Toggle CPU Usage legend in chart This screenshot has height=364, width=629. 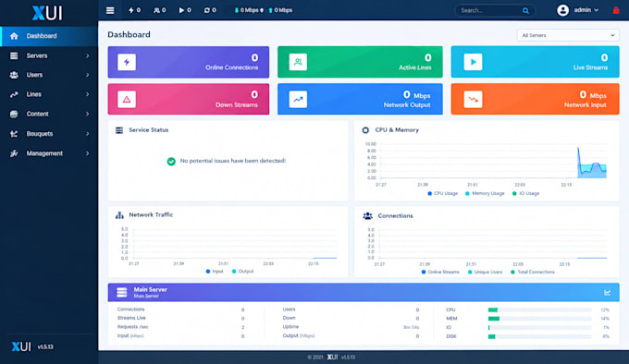pyautogui.click(x=442, y=193)
